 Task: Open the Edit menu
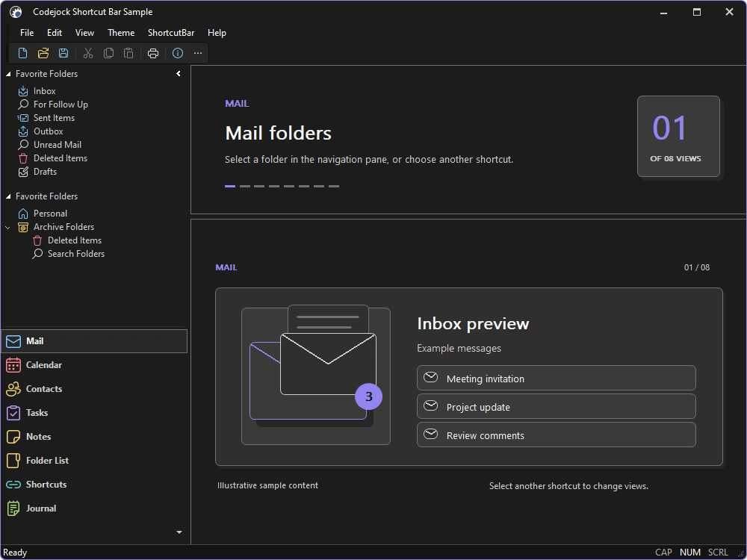click(x=55, y=33)
